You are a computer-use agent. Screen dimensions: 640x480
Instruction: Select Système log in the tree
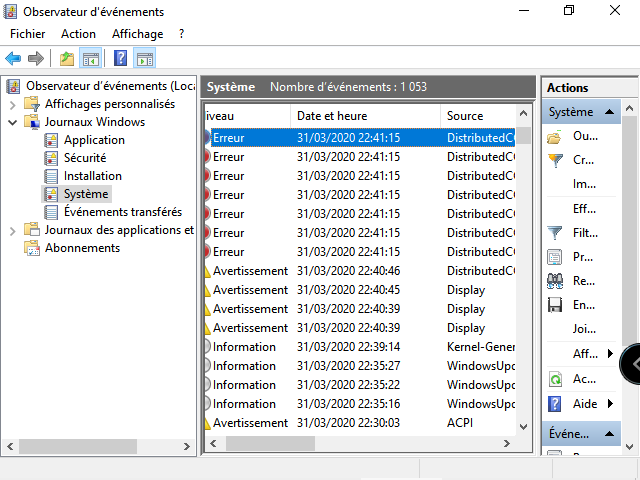(86, 194)
